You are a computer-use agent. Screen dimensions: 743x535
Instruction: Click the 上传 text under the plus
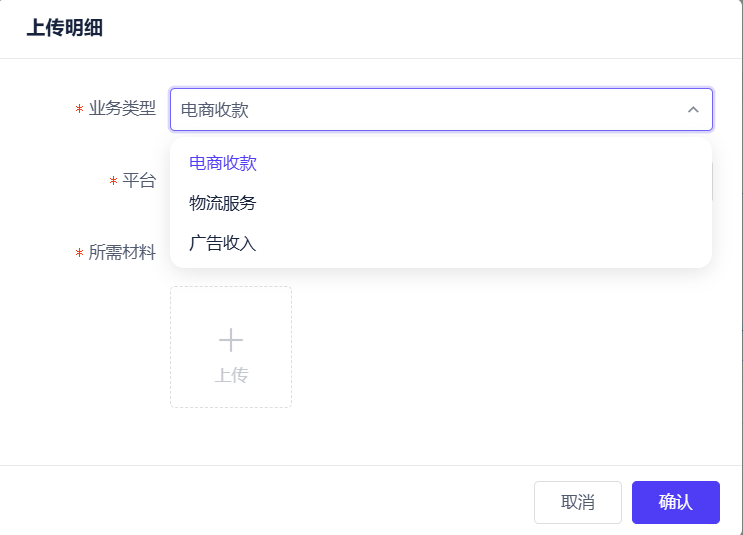pyautogui.click(x=231, y=376)
